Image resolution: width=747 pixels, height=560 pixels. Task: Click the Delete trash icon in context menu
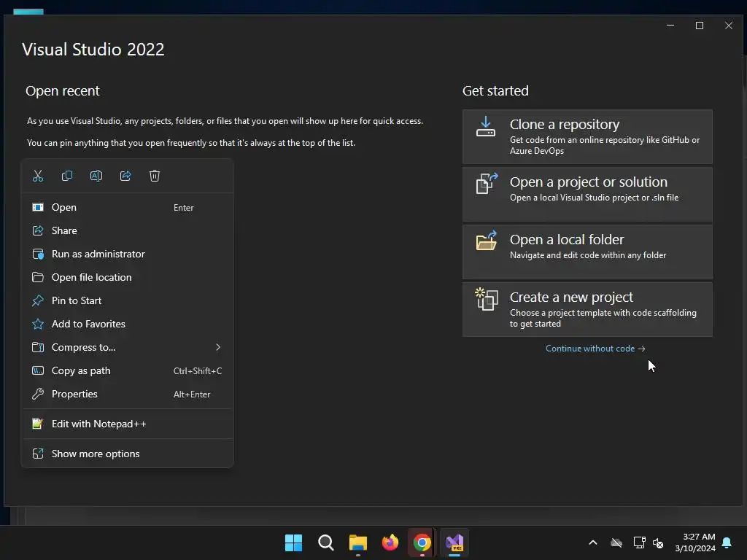(155, 176)
